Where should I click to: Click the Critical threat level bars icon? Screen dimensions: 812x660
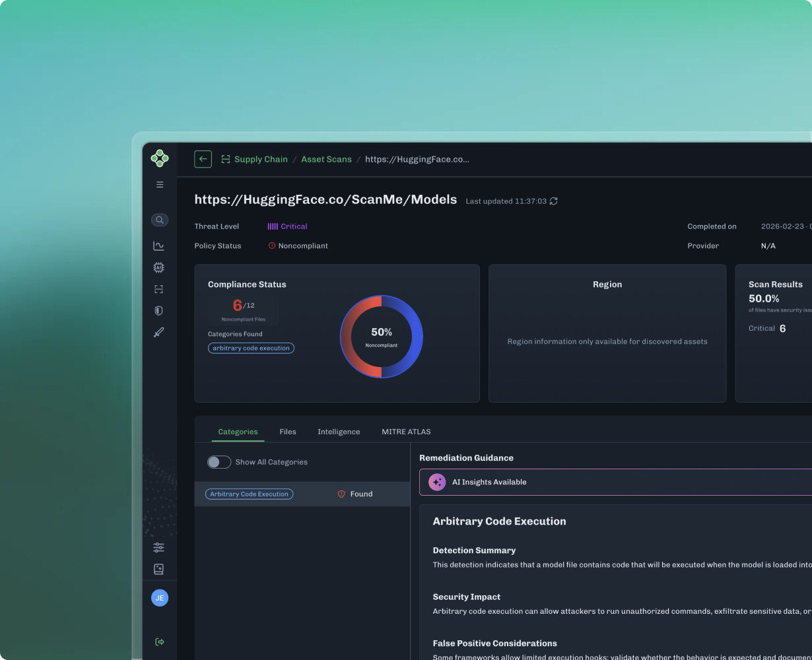pos(273,226)
